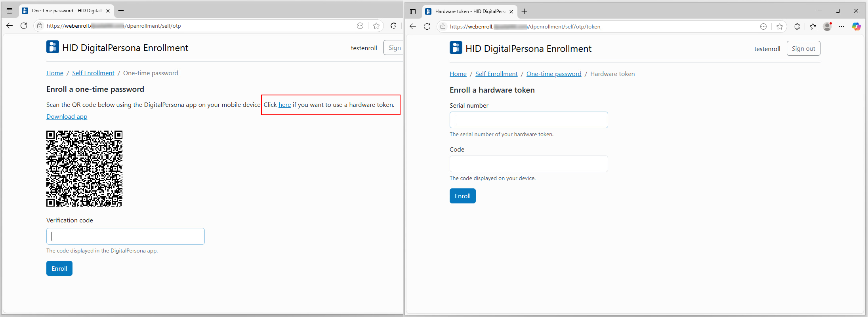Click the favorite star in the left browser
This screenshot has width=868, height=317.
point(376,26)
